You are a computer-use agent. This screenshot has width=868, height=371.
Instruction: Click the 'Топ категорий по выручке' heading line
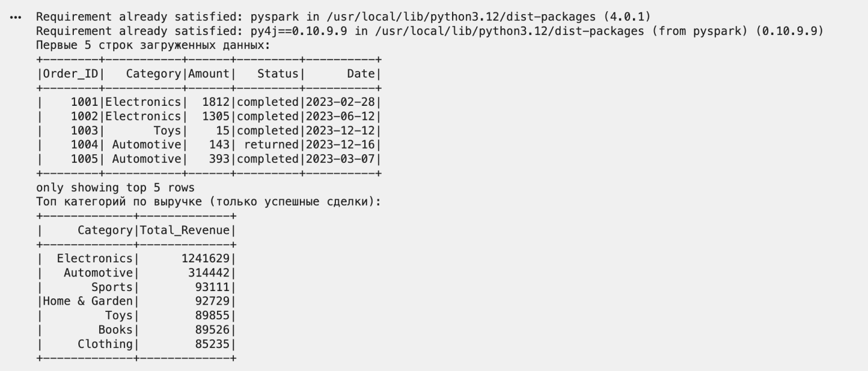coord(209,202)
